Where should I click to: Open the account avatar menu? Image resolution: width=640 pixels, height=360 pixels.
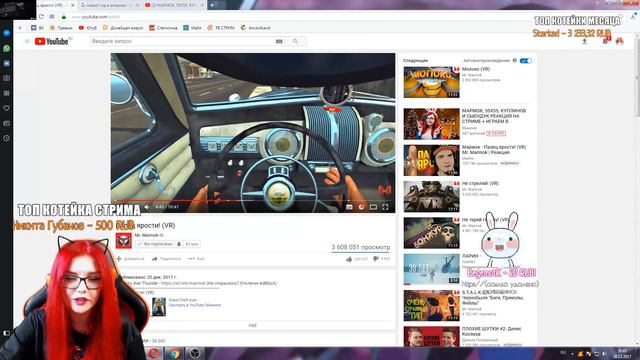click(x=620, y=41)
